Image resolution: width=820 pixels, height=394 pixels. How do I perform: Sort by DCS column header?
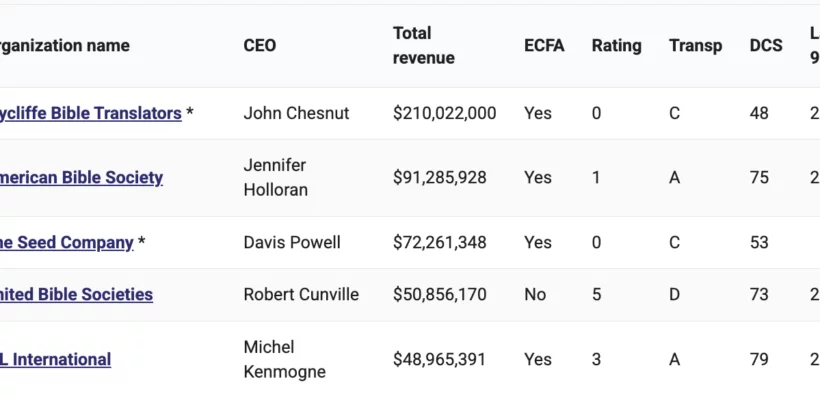click(x=766, y=46)
